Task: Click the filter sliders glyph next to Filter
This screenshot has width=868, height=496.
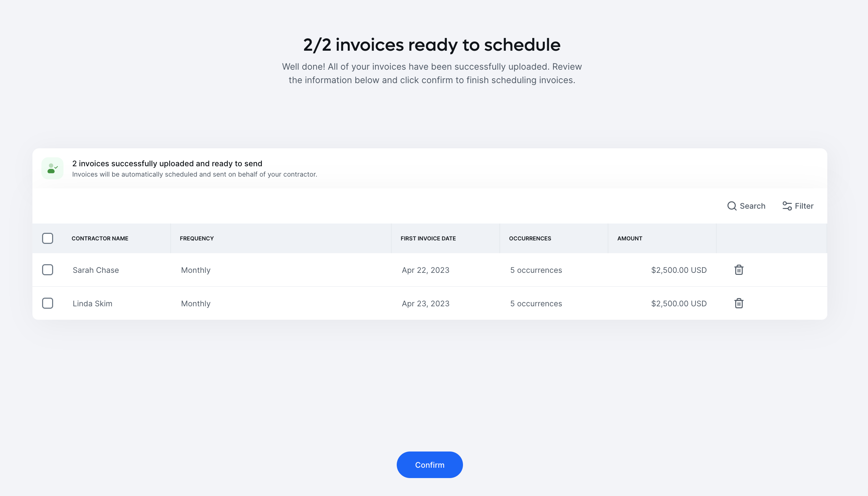Action: pos(787,206)
